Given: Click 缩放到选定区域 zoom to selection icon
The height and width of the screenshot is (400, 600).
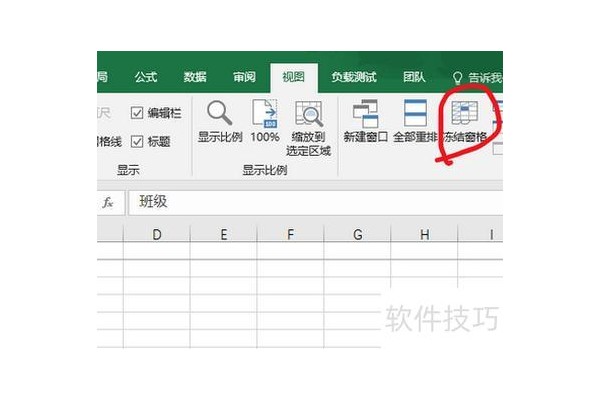Looking at the screenshot, I should (309, 114).
